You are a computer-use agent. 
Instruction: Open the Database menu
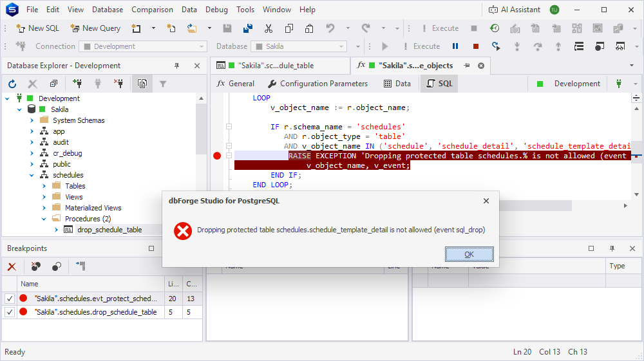point(108,10)
